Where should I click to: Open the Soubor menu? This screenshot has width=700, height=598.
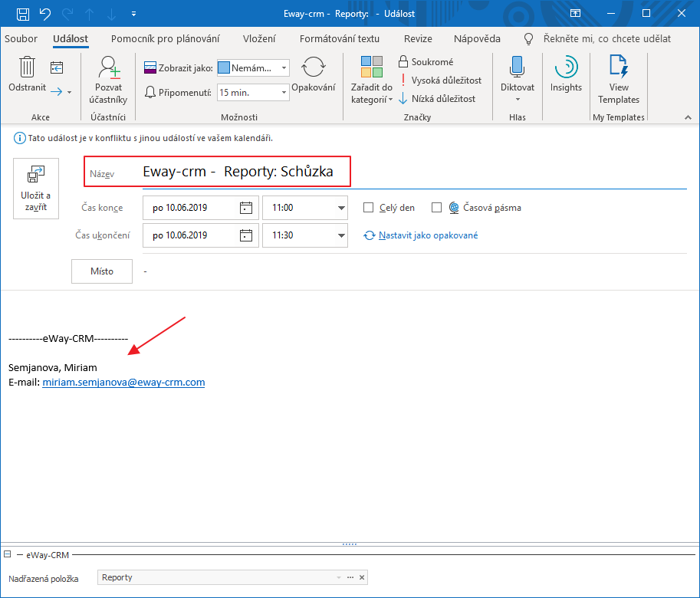coord(21,39)
